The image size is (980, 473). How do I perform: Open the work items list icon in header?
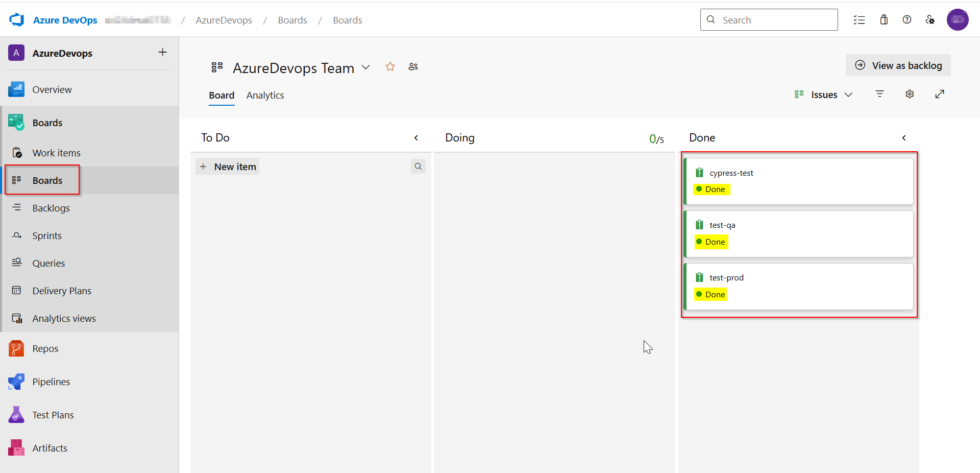tap(859, 20)
